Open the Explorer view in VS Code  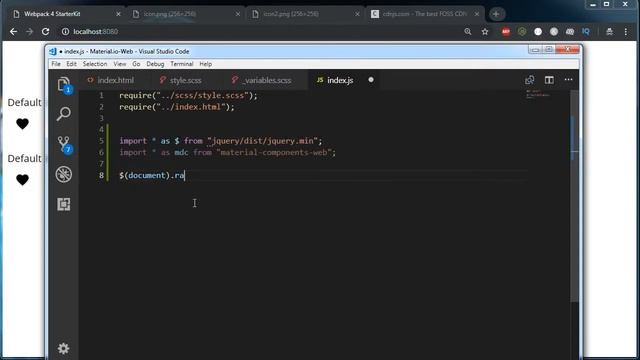(64, 84)
